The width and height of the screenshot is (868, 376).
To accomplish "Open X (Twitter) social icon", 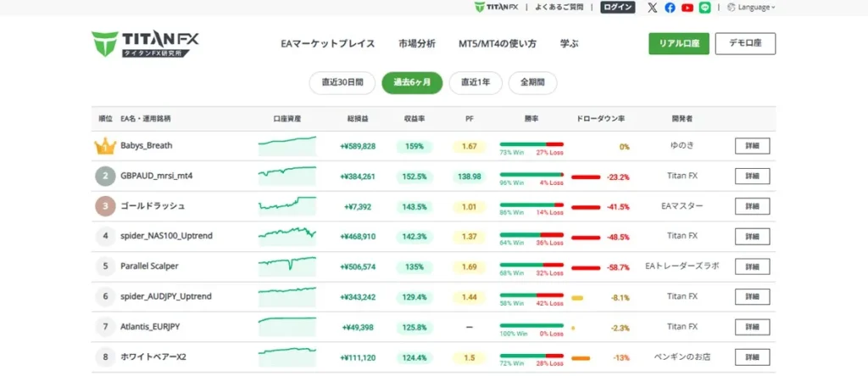I will pyautogui.click(x=653, y=7).
